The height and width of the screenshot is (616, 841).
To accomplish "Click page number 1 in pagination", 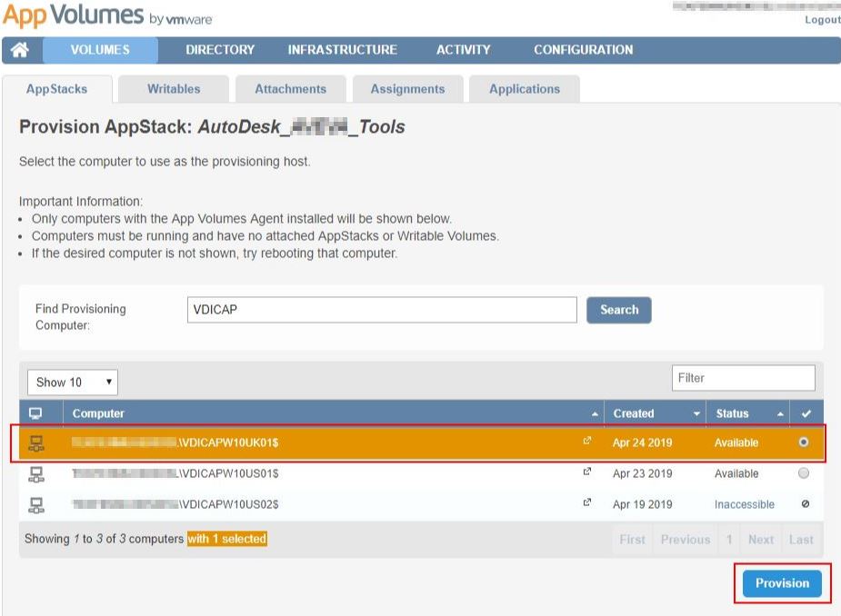I will tap(729, 540).
